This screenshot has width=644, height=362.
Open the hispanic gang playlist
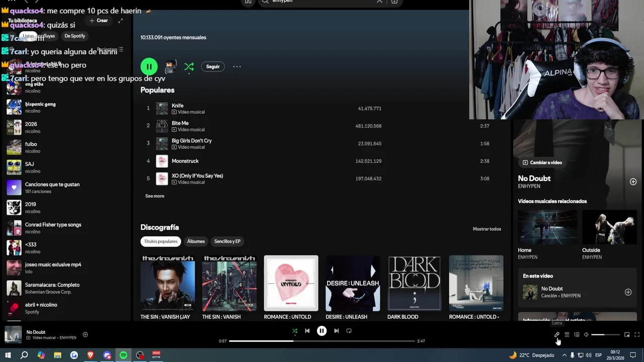pyautogui.click(x=65, y=107)
